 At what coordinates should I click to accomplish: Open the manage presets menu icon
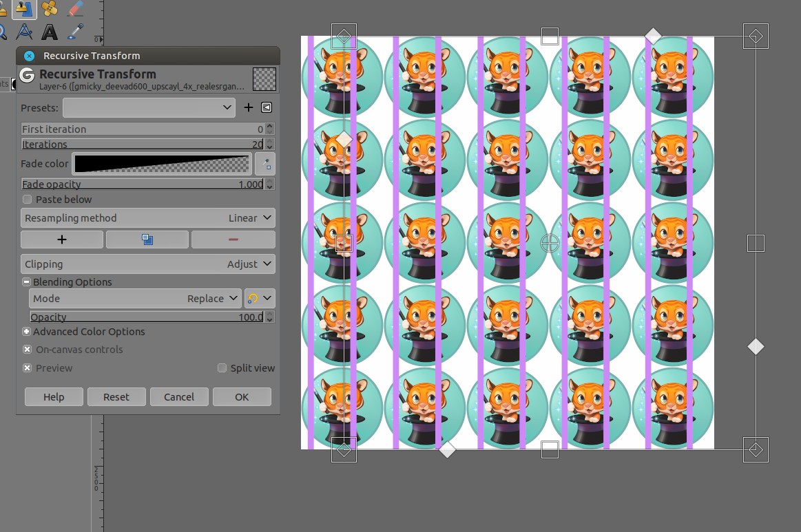[267, 107]
